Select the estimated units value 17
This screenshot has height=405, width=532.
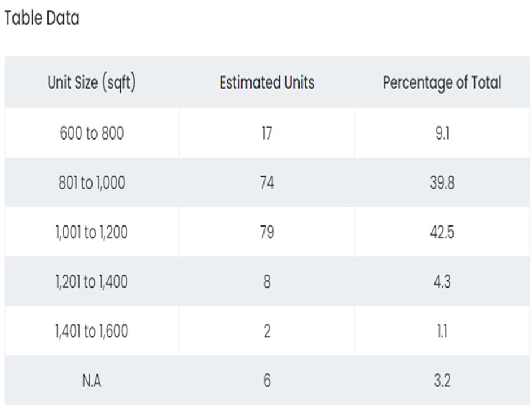coord(267,133)
